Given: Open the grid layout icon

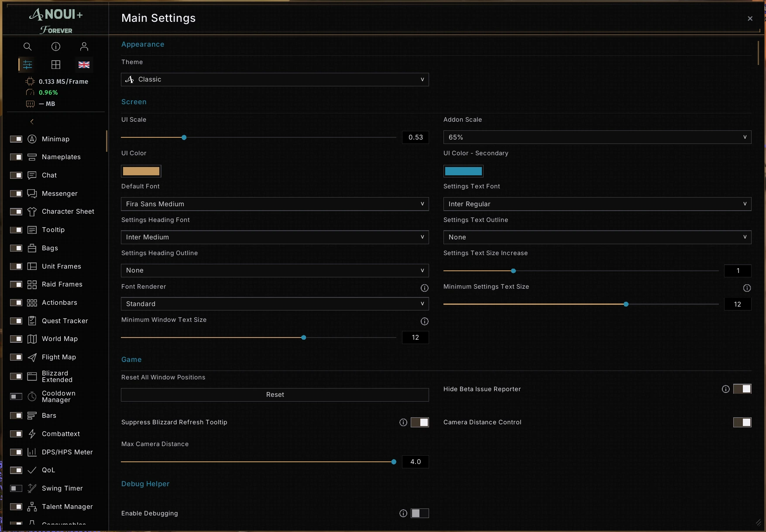Looking at the screenshot, I should click(x=56, y=65).
